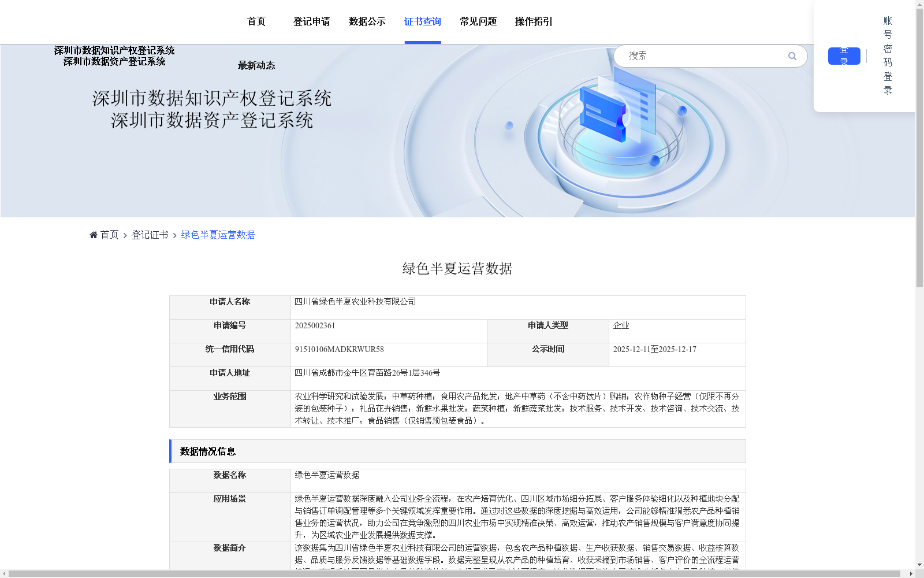This screenshot has height=578, width=924.
Task: Click the 应用场景 label cell
Action: 230,517
